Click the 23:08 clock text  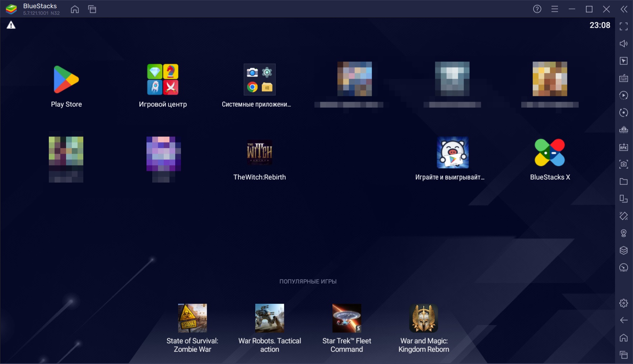point(600,25)
